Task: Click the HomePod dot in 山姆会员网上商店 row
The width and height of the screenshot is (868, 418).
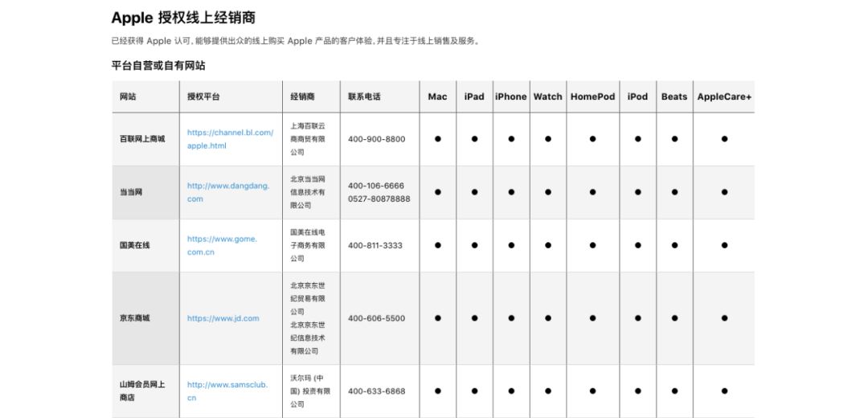Action: tap(593, 391)
